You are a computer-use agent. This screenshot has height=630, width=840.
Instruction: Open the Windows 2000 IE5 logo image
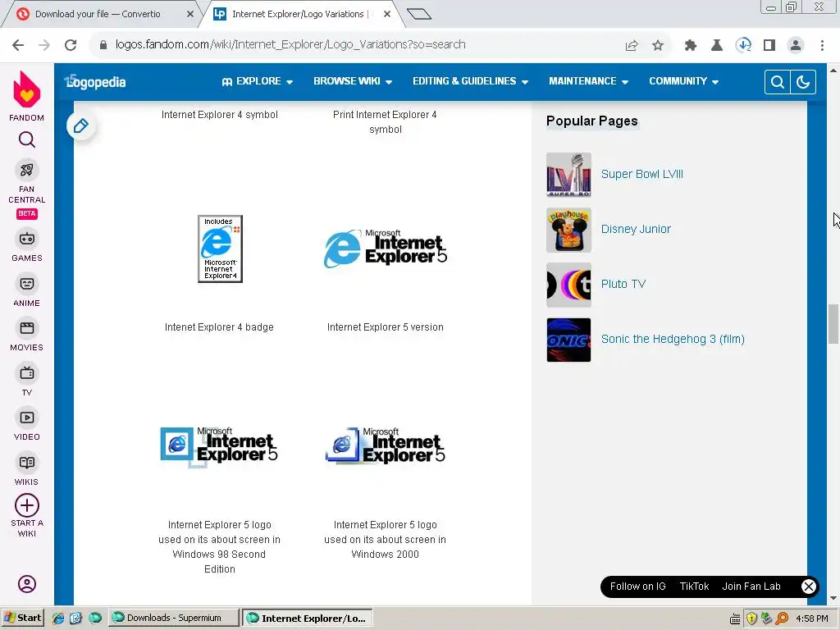(386, 446)
